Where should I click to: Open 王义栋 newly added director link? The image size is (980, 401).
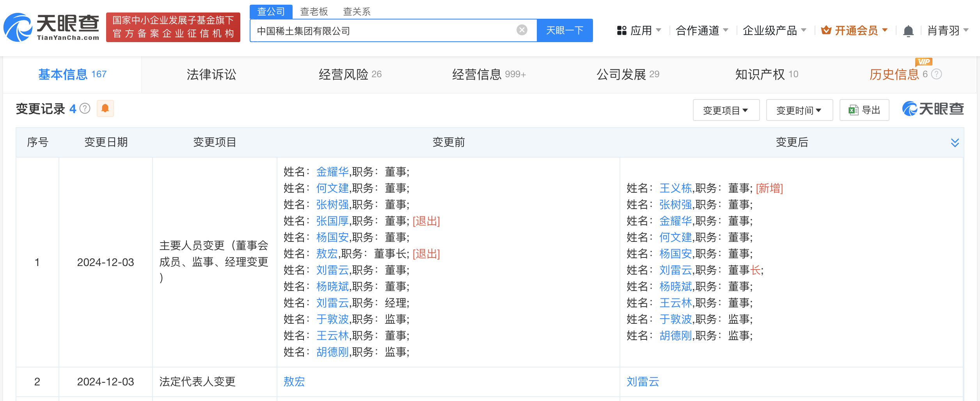pyautogui.click(x=675, y=188)
